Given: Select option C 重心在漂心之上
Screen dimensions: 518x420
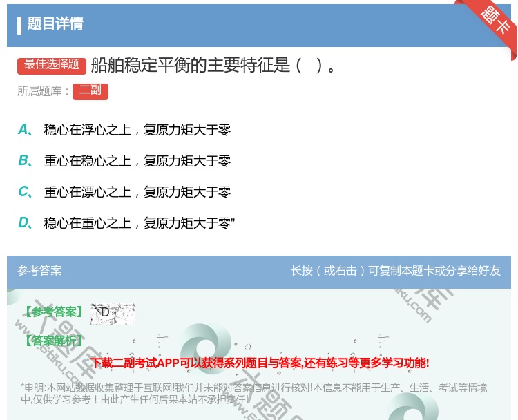Looking at the screenshot, I should 137,191.
